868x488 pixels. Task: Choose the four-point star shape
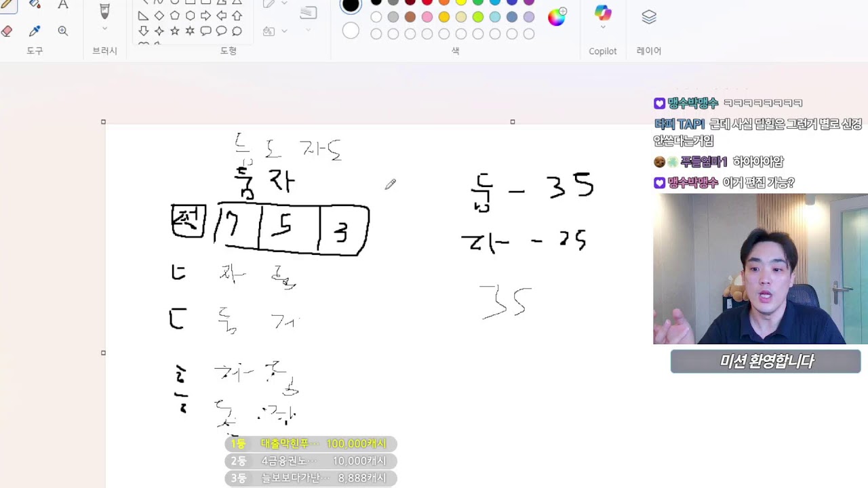[x=159, y=31]
